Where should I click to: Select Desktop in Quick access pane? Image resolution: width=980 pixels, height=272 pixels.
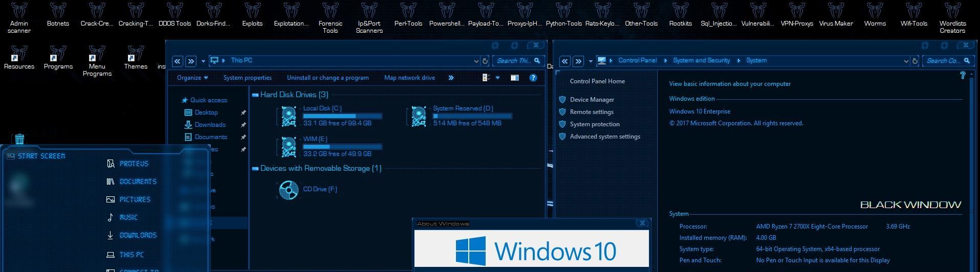206,112
